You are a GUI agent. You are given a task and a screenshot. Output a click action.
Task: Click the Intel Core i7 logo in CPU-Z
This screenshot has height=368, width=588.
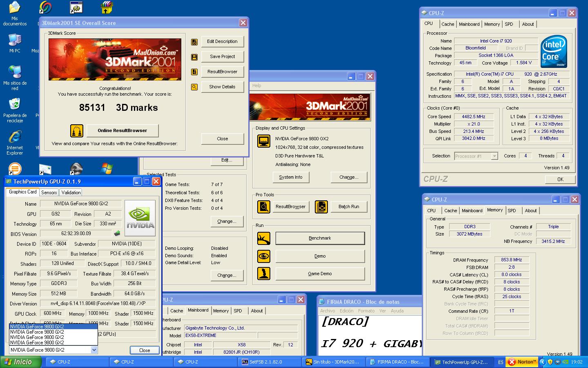pos(554,52)
